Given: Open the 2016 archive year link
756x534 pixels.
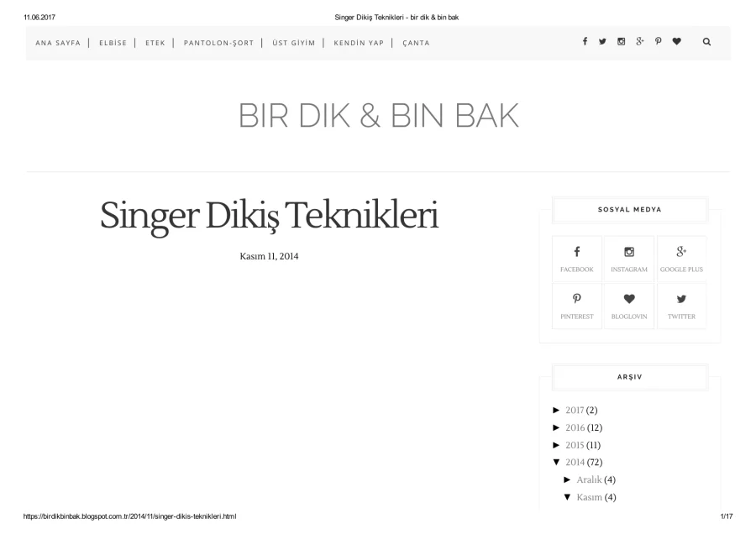Looking at the screenshot, I should (575, 427).
